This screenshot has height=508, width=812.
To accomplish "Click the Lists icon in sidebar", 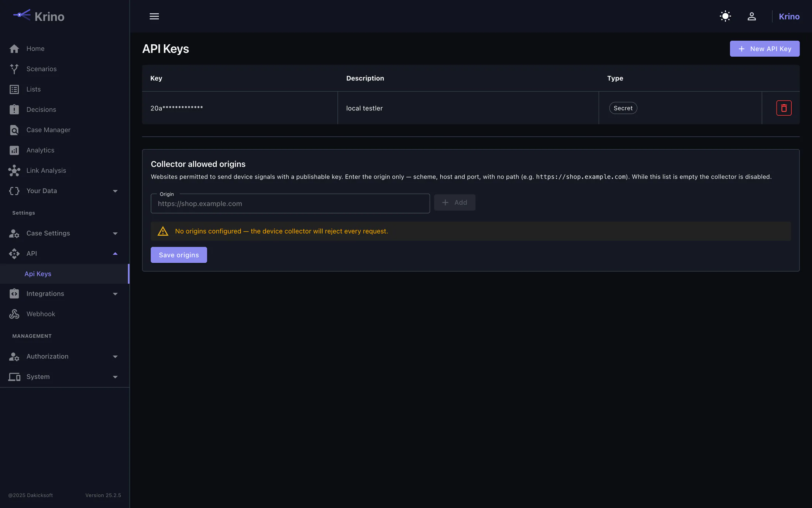I will point(14,89).
